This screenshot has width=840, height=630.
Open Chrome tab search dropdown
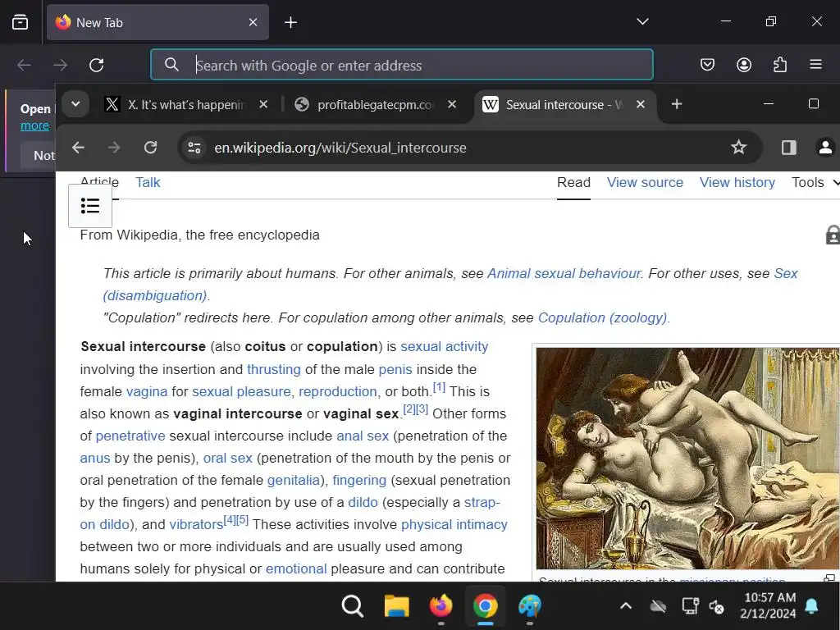tap(75, 104)
